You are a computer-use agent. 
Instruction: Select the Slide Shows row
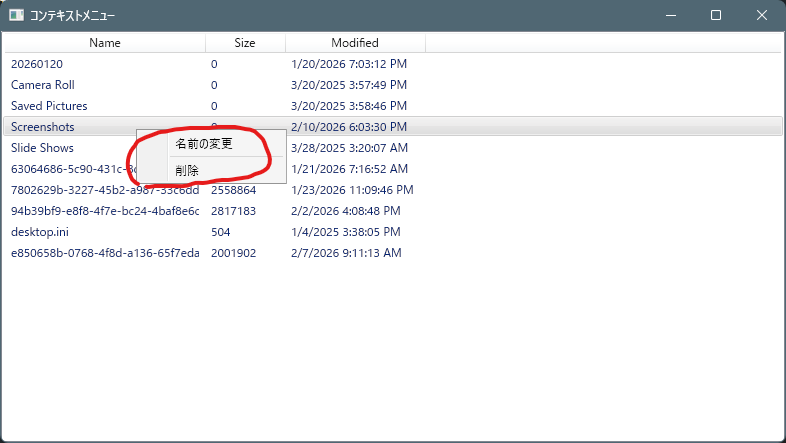coord(42,148)
